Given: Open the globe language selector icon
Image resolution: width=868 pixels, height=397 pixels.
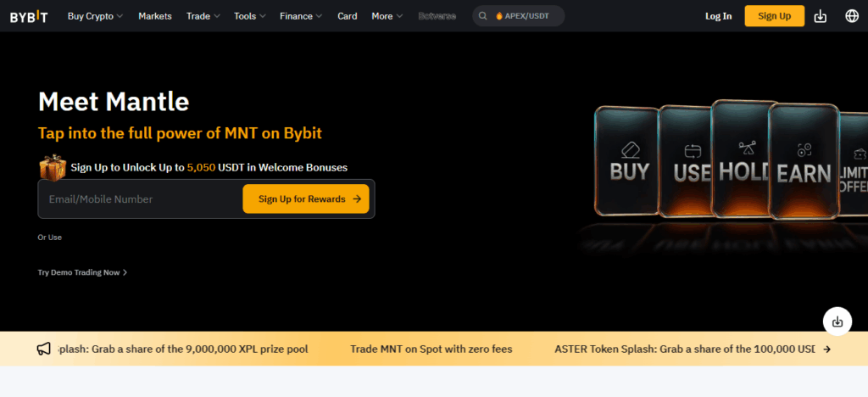Looking at the screenshot, I should pyautogui.click(x=852, y=16).
